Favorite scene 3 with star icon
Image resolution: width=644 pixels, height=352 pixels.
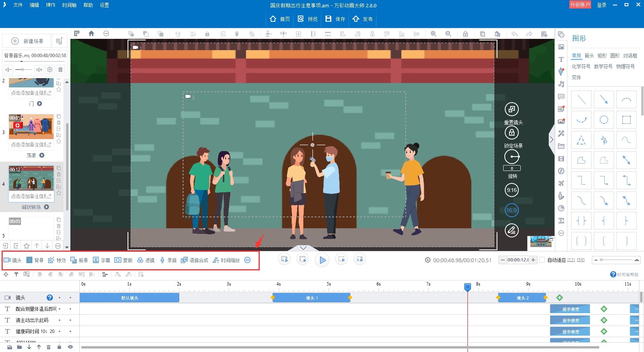[59, 141]
